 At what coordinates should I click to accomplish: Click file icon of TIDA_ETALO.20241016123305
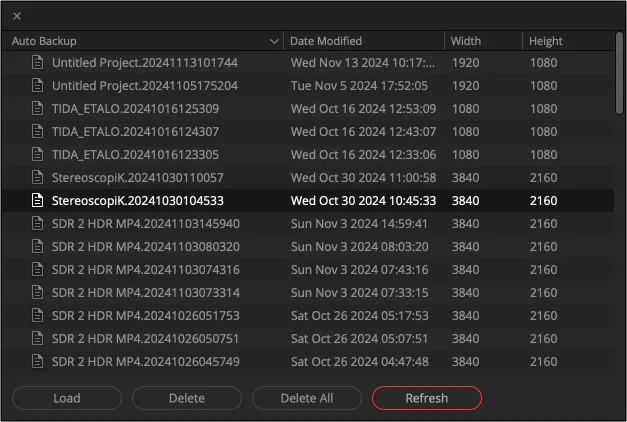(38, 154)
